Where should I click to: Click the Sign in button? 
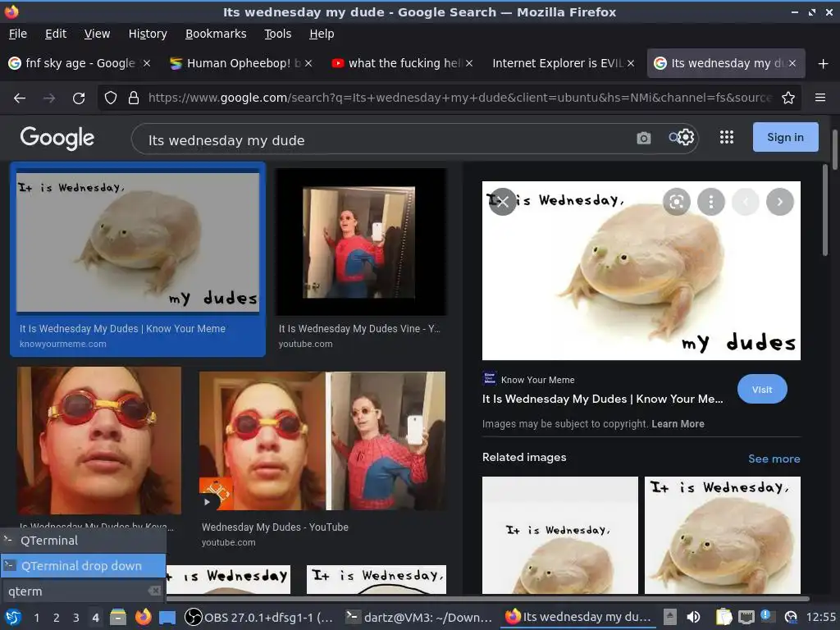pyautogui.click(x=785, y=137)
